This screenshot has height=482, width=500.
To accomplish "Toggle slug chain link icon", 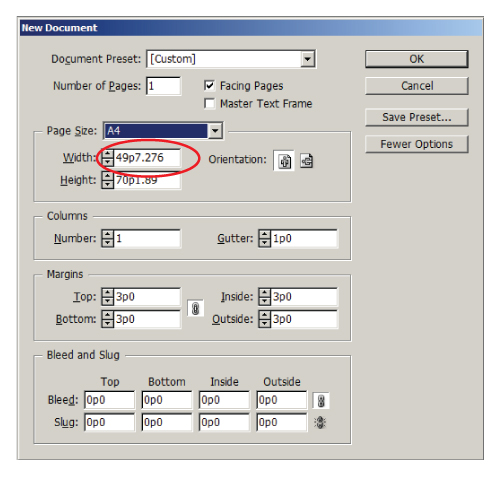I will coord(320,422).
